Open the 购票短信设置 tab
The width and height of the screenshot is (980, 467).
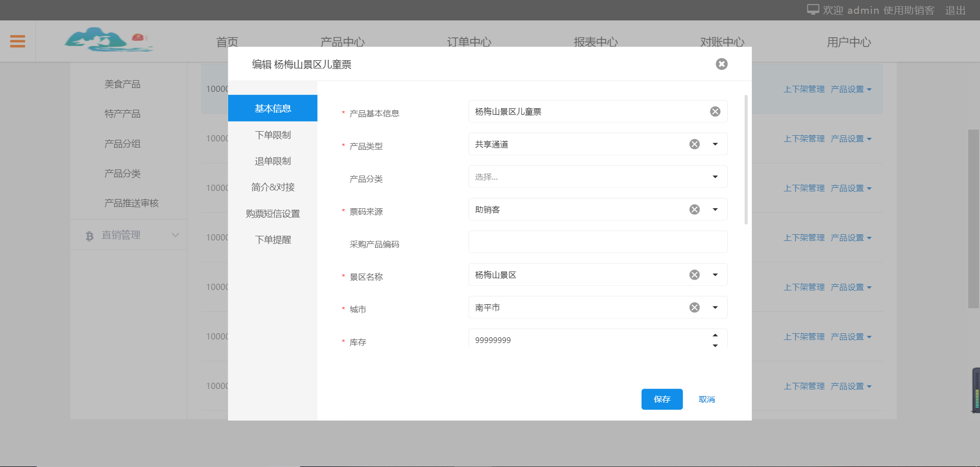point(273,214)
